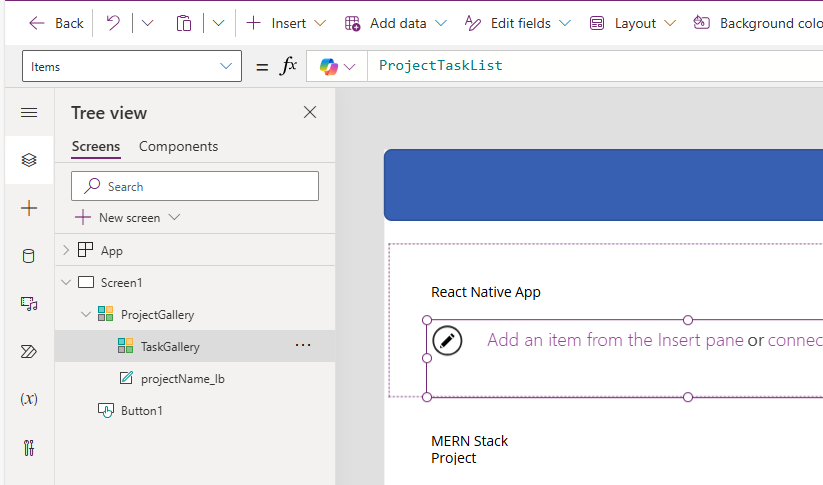Image resolution: width=823 pixels, height=485 pixels.
Task: Click the gallery edit pencil icon
Action: 447,341
